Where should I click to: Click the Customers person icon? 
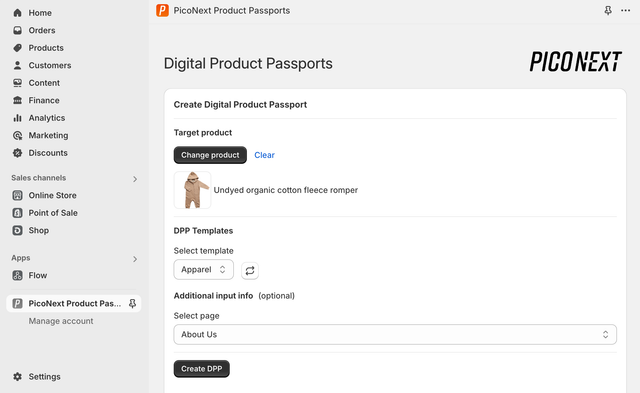pyautogui.click(x=17, y=65)
